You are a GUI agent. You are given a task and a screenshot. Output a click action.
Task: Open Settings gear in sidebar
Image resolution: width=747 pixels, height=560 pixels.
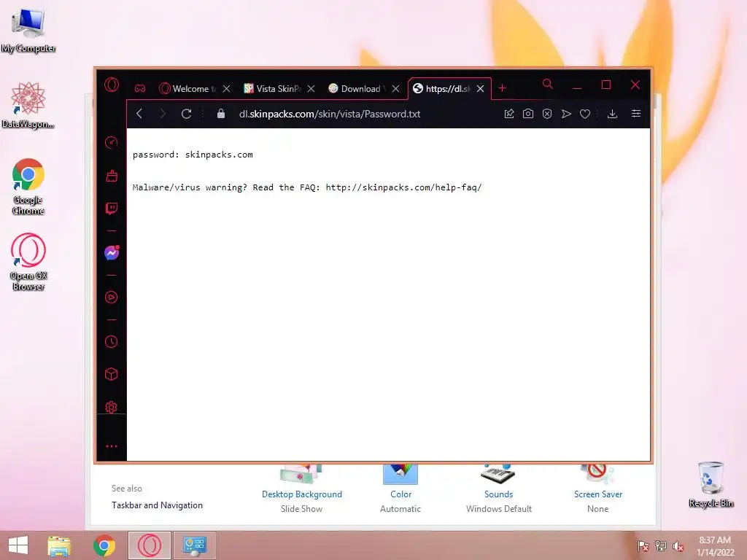pos(112,407)
